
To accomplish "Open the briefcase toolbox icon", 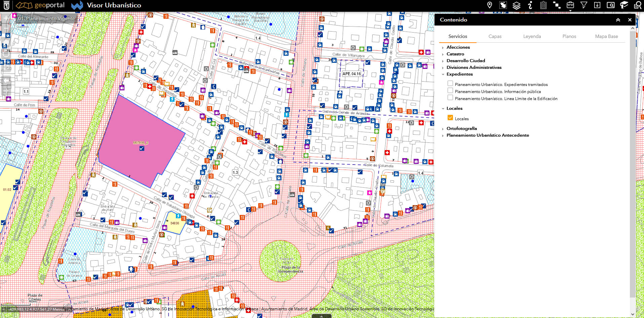I will pyautogui.click(x=570, y=5).
